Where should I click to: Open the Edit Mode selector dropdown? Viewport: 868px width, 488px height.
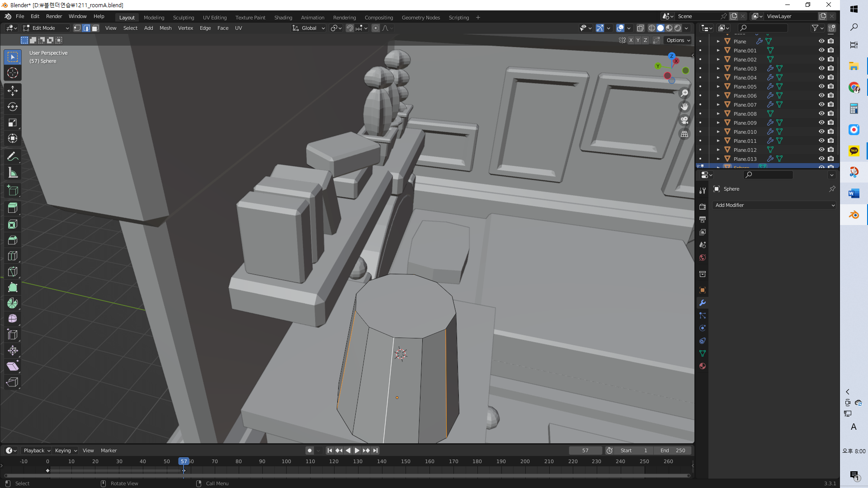[46, 28]
